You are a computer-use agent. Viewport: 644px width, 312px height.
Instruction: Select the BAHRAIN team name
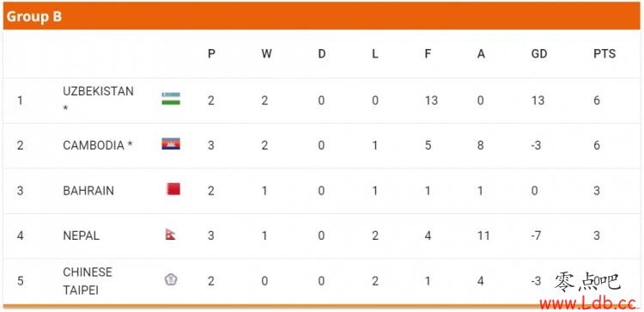tap(88, 191)
